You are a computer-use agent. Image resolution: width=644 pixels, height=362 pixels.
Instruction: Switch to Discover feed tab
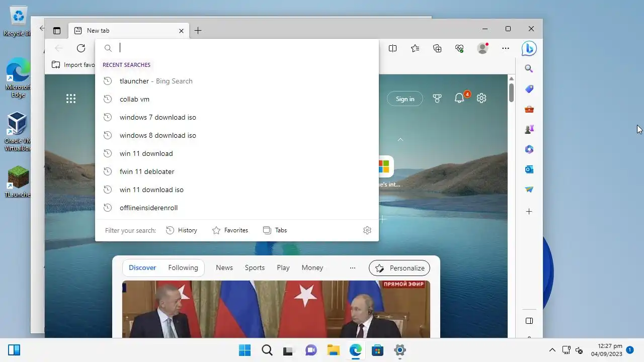[x=142, y=268]
